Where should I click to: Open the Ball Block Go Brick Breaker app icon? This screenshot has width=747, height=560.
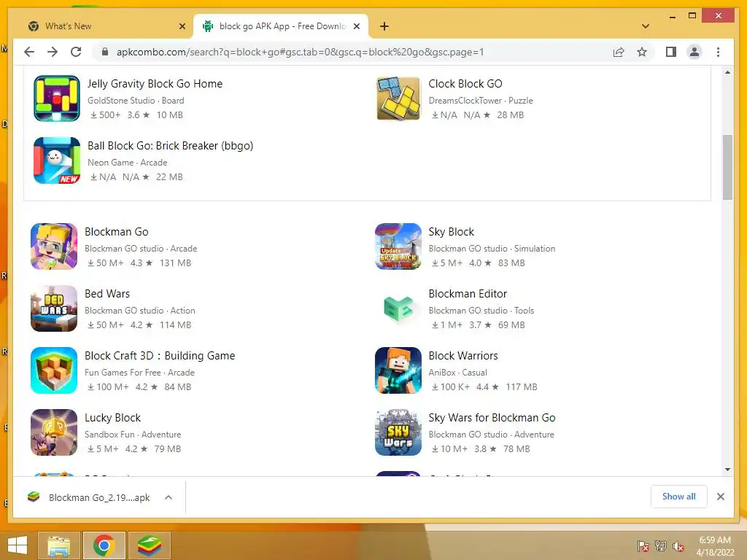coord(57,160)
